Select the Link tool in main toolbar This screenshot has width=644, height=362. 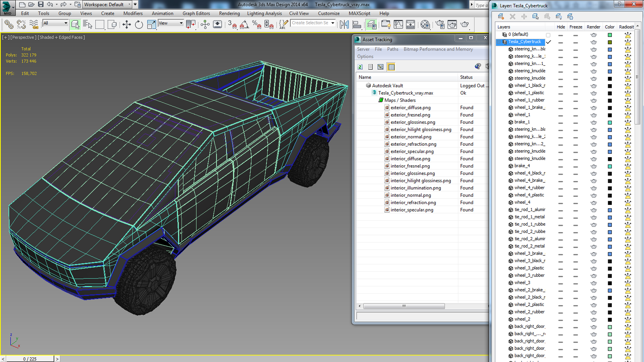(9, 24)
